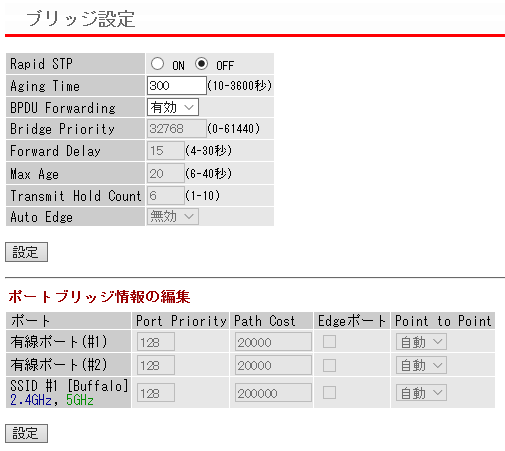
Task: Click the 有線ポート(#2) row label
Action: pyautogui.click(x=59, y=365)
